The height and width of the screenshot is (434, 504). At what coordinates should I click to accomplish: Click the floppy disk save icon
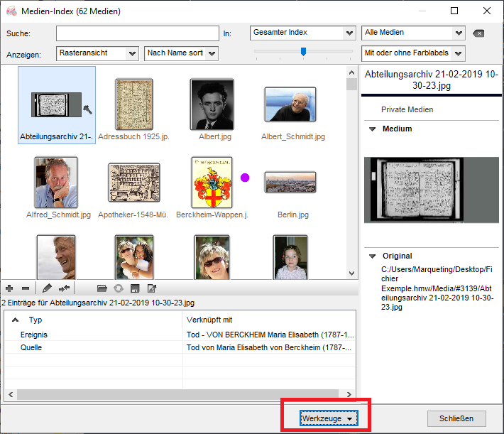pyautogui.click(x=134, y=288)
